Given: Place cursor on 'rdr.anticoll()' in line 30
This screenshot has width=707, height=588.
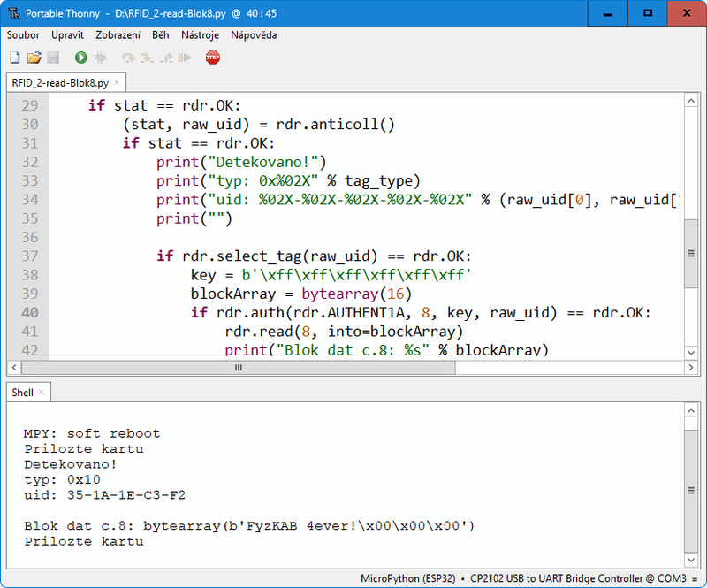Looking at the screenshot, I should [x=335, y=125].
